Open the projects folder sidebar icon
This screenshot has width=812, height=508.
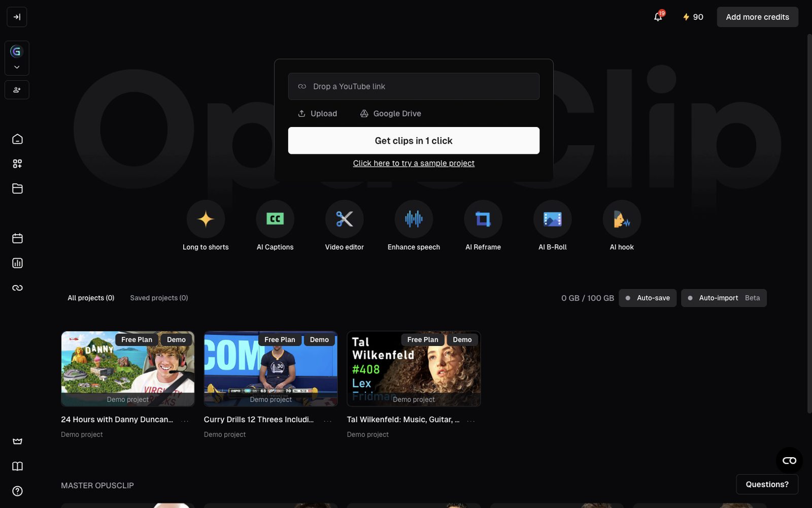pyautogui.click(x=17, y=188)
